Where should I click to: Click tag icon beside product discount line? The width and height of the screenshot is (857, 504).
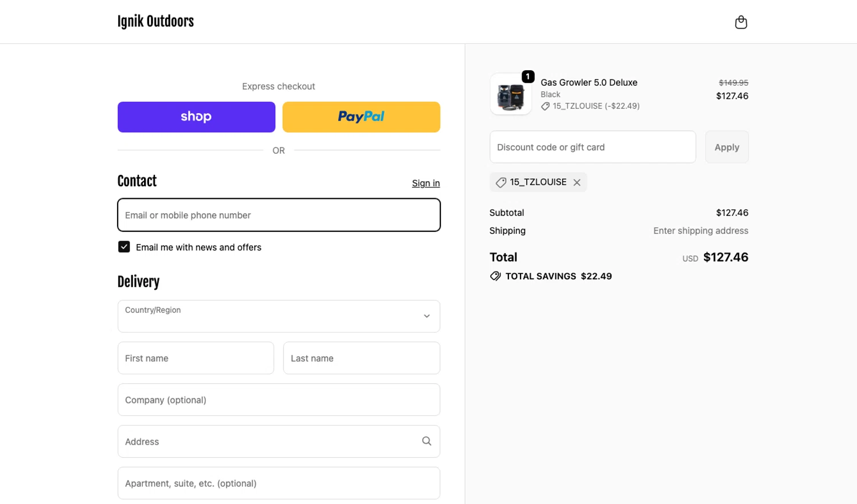545,106
